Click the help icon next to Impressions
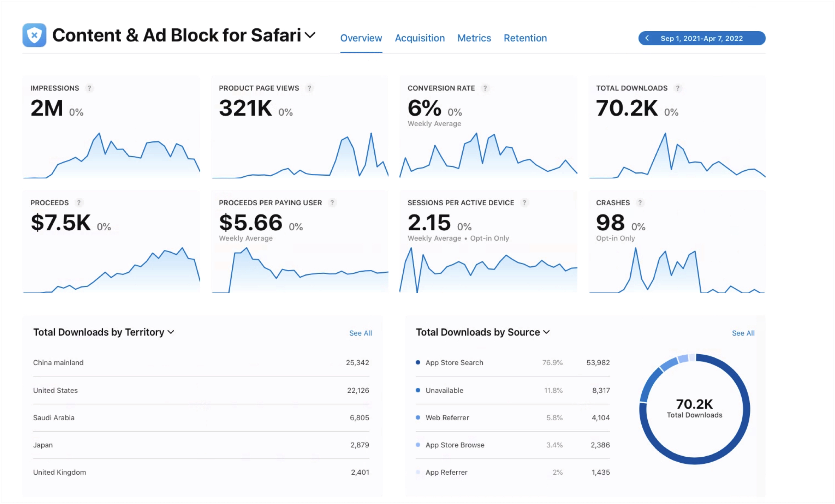Image resolution: width=835 pixels, height=504 pixels. (x=89, y=88)
